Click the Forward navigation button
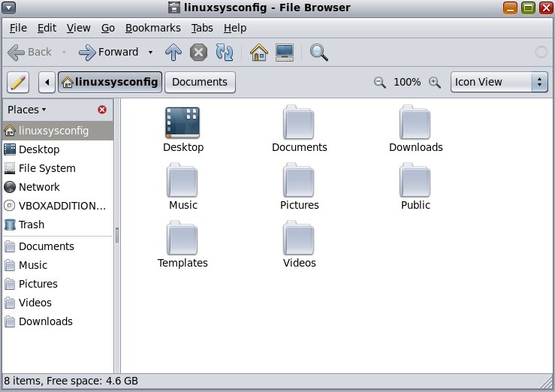 click(109, 52)
